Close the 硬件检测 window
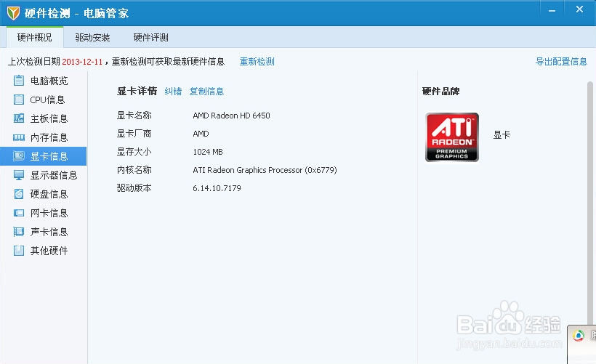 pyautogui.click(x=579, y=9)
